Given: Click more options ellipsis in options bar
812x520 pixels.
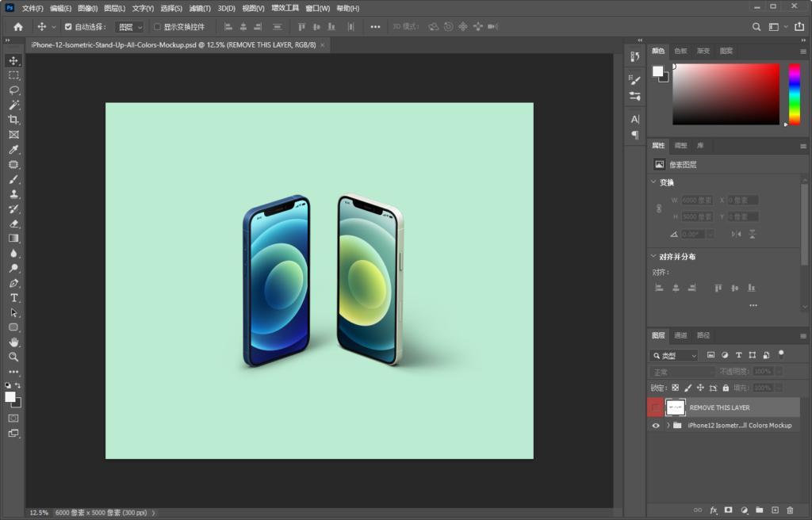Looking at the screenshot, I should 375,27.
